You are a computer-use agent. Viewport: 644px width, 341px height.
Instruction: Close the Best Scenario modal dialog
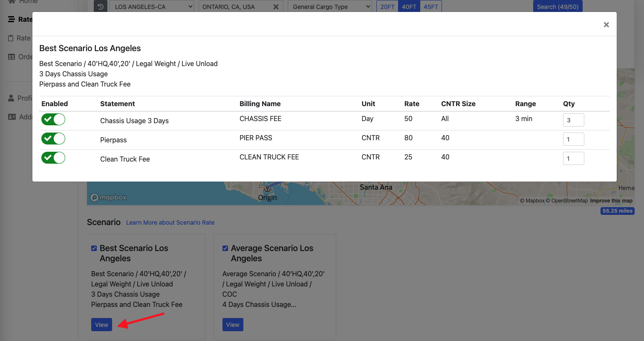[x=606, y=25]
